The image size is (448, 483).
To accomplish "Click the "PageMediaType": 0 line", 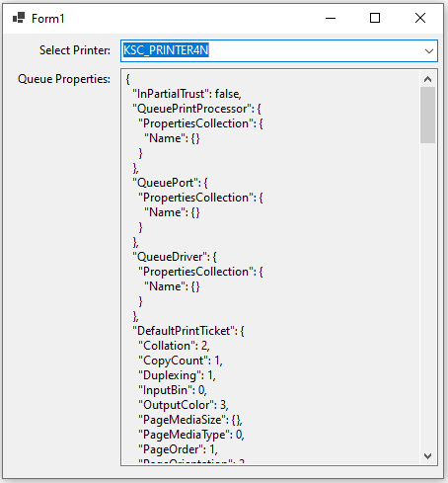I will tap(191, 435).
